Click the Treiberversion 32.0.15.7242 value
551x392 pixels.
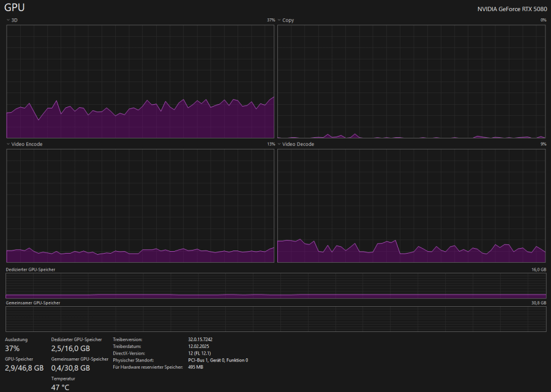(200, 339)
